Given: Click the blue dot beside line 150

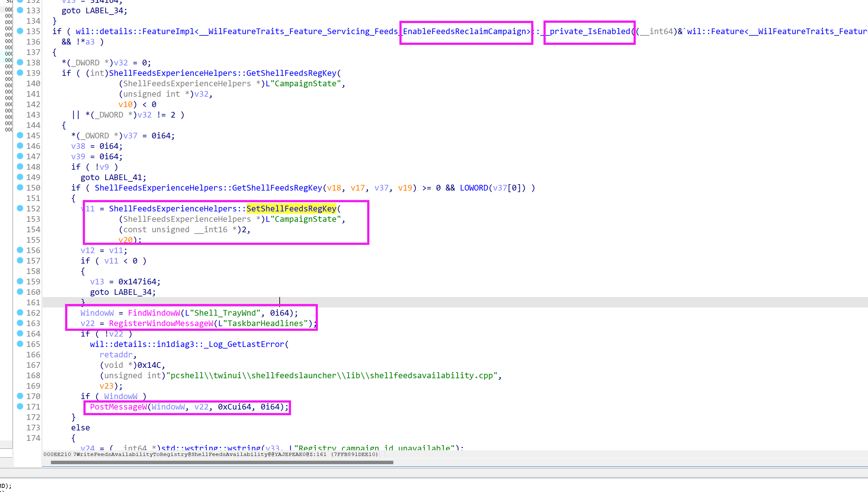Looking at the screenshot, I should click(20, 187).
